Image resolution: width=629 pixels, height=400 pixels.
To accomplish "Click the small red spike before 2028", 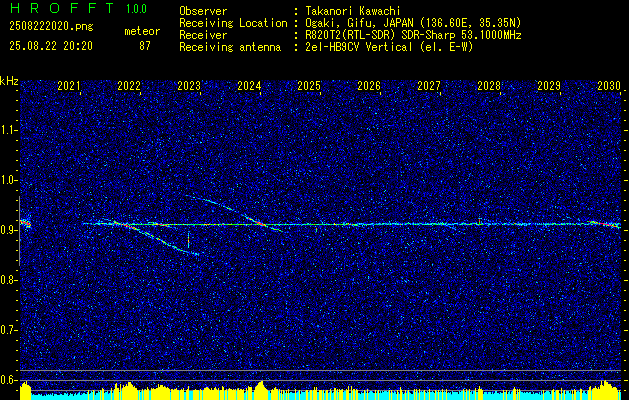I will click(x=479, y=221).
